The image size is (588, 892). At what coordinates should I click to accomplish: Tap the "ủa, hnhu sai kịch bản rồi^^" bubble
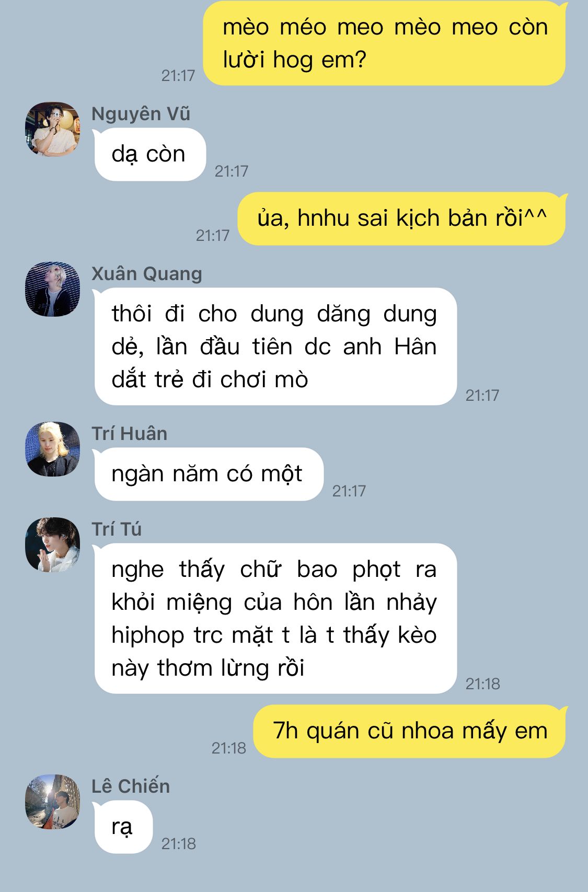(x=402, y=218)
